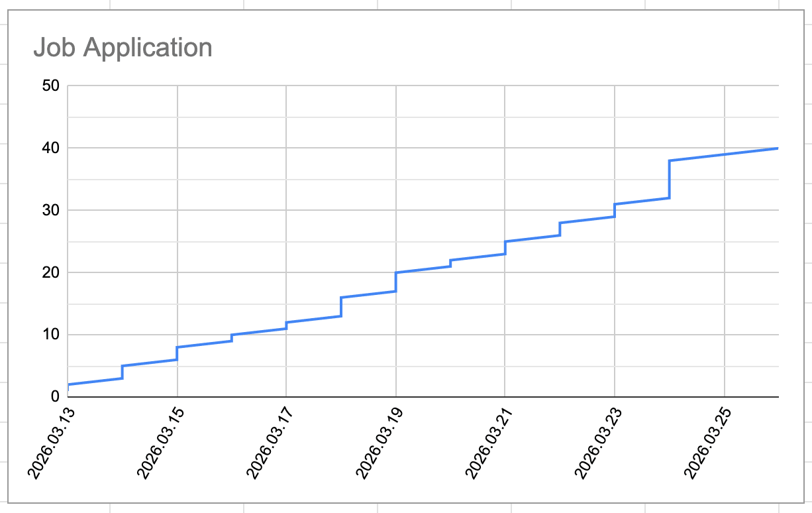812x513 pixels.
Task: Click the 2026.03.15 x-axis date label
Action: click(x=161, y=443)
